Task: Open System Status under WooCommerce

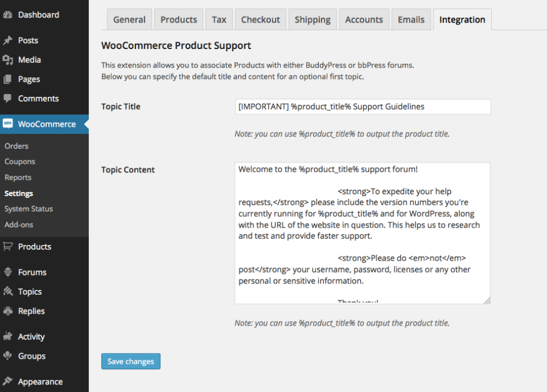Action: [x=28, y=209]
